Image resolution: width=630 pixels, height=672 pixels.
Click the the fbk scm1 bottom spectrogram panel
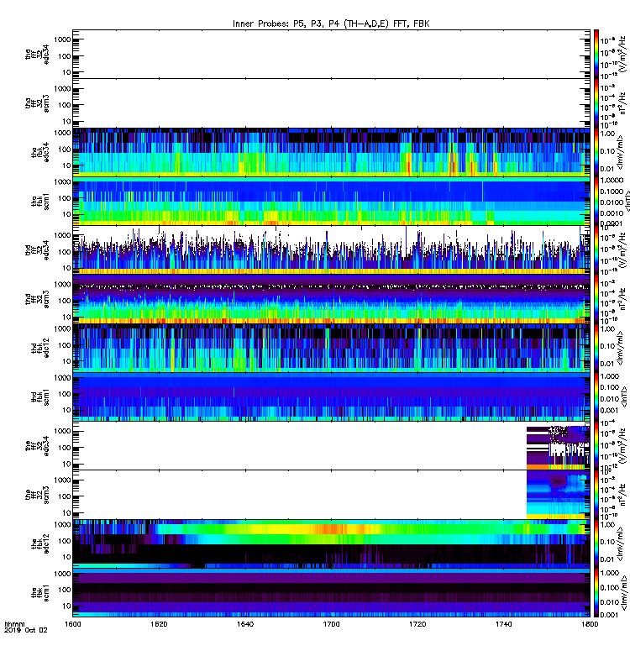[331, 593]
